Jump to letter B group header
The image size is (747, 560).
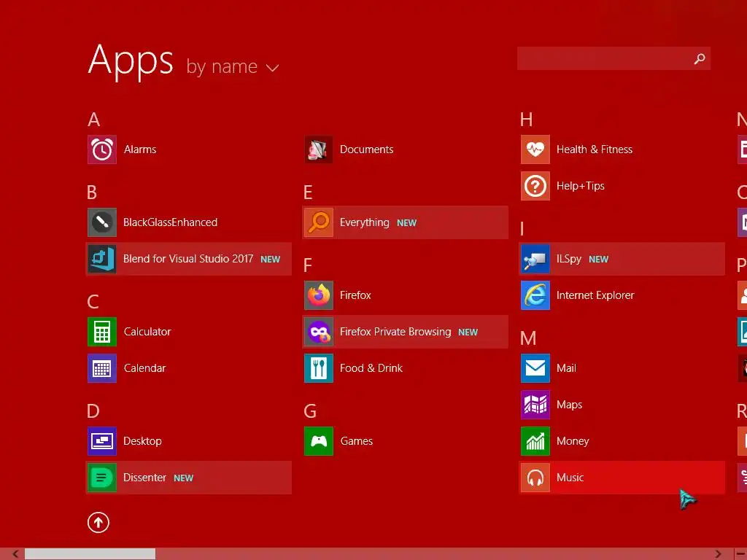(x=92, y=192)
